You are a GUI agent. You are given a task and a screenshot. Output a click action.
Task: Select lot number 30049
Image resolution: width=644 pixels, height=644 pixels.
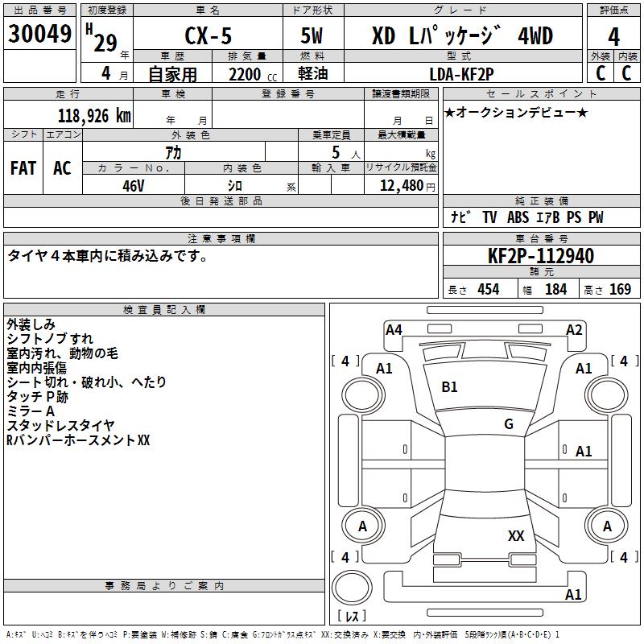(x=39, y=34)
